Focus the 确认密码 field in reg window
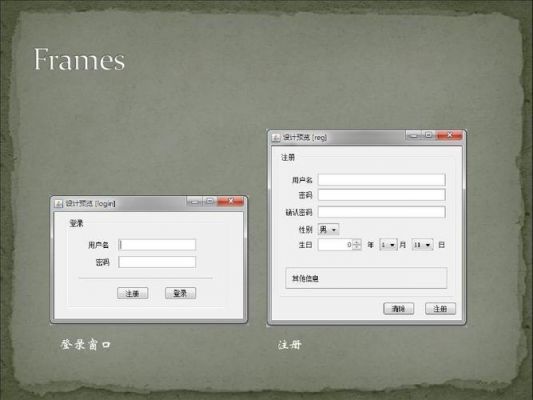533x400 pixels. [382, 212]
